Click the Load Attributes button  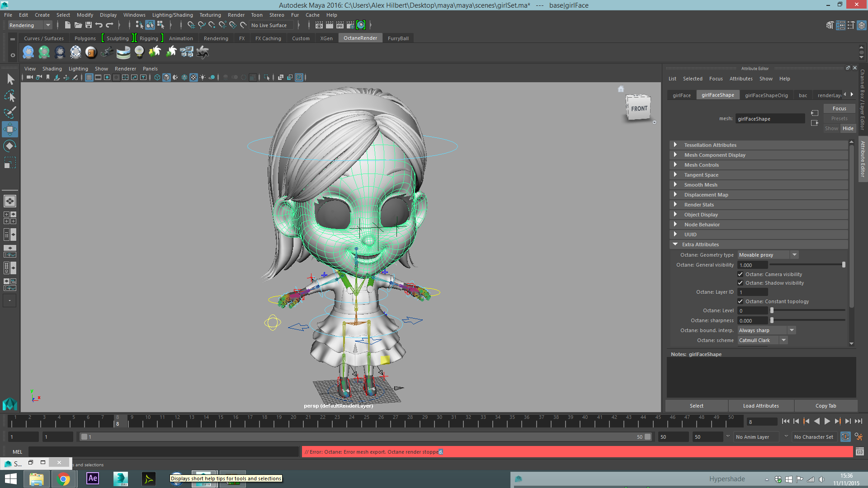[761, 406]
